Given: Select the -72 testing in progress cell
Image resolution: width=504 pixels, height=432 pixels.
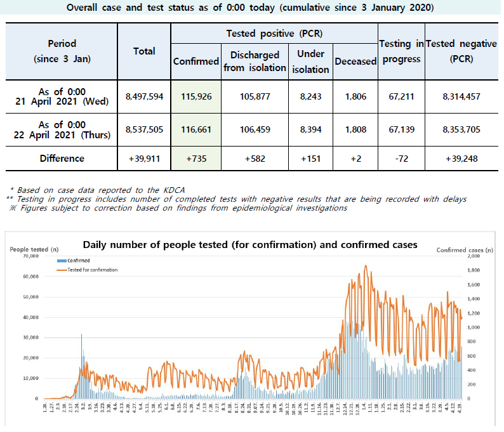Looking at the screenshot, I should (x=401, y=158).
